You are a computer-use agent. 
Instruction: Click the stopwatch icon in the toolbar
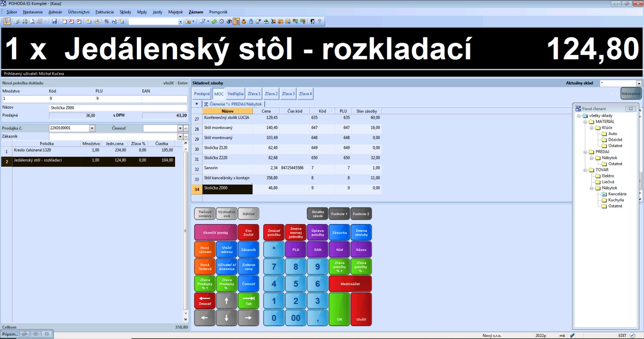(x=221, y=21)
